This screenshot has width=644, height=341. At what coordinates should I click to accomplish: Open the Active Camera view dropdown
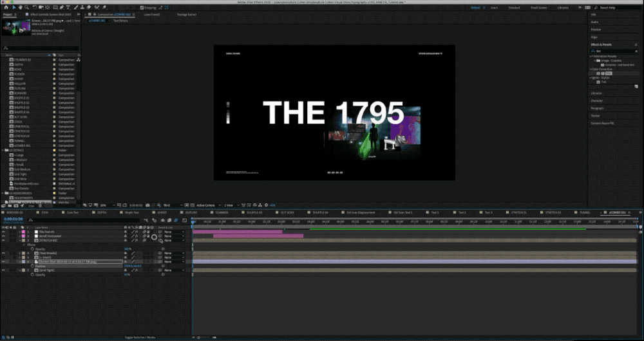(206, 205)
